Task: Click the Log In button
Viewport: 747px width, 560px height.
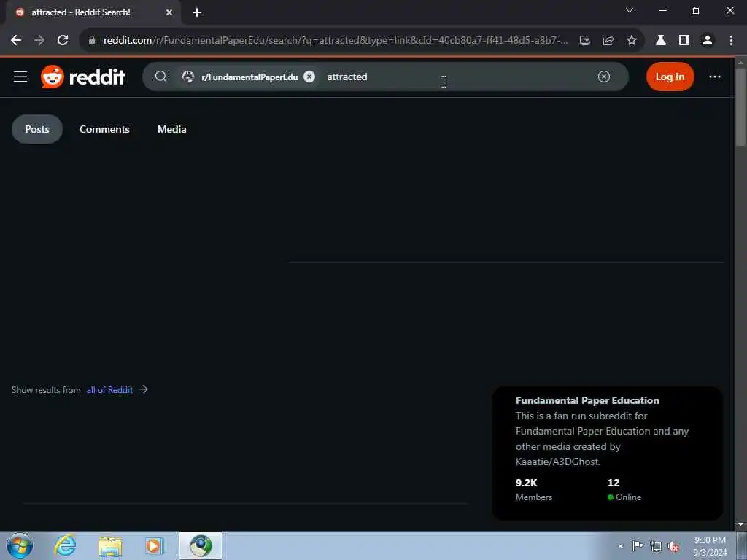Action: [x=670, y=77]
